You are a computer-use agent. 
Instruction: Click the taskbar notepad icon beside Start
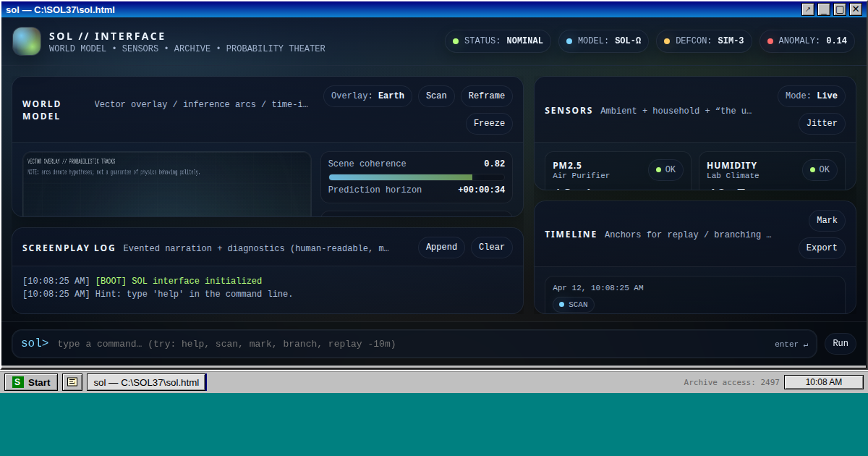[72, 382]
